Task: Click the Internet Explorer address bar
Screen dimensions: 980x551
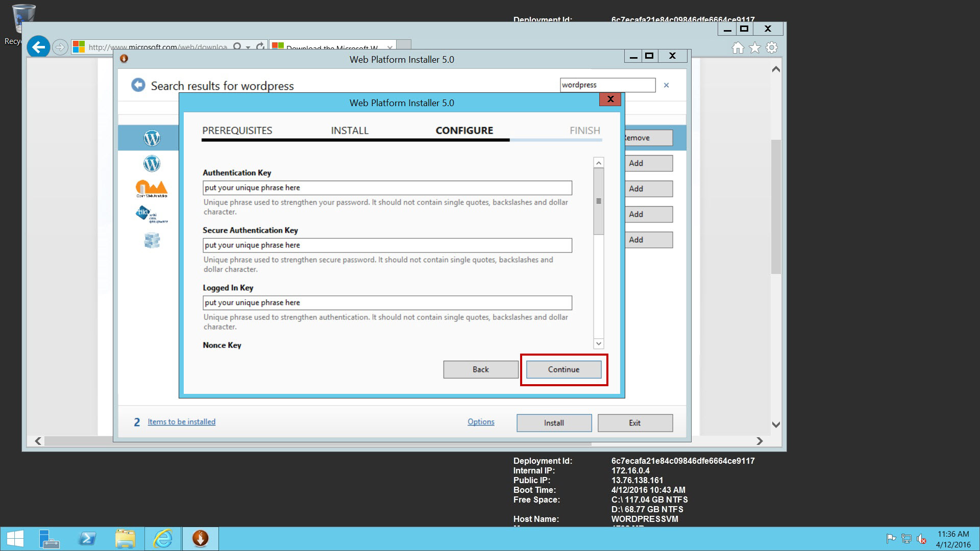Action: pos(157,47)
